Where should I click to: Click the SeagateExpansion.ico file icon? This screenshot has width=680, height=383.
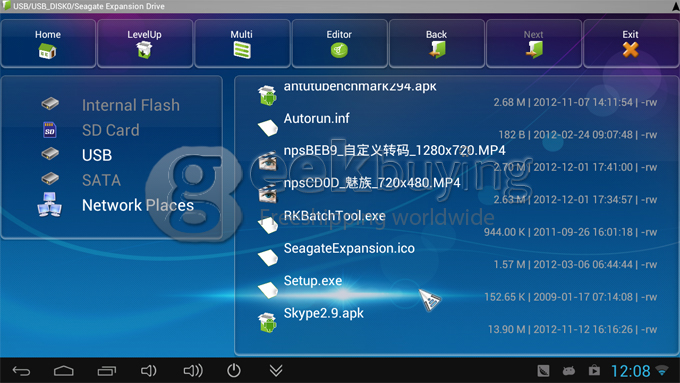(268, 257)
